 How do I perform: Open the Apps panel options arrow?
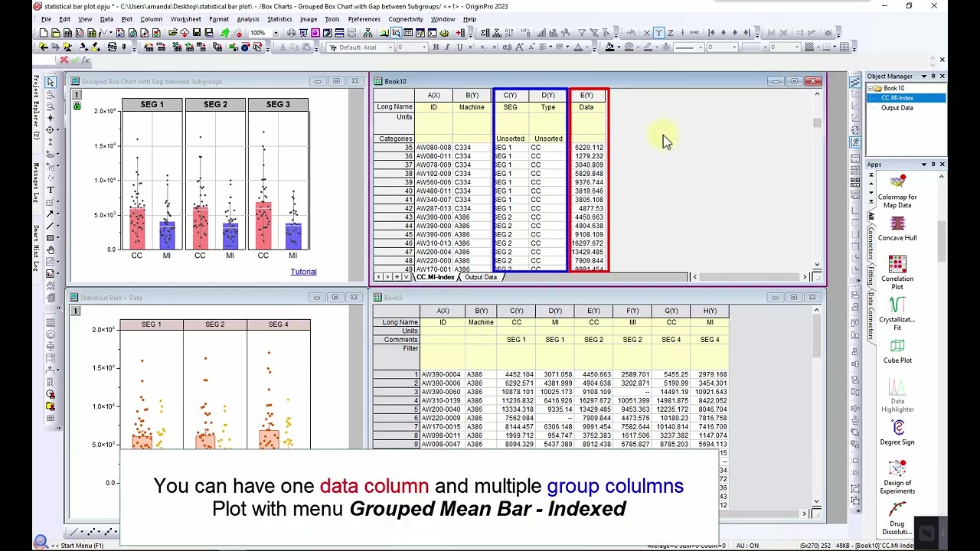924,164
